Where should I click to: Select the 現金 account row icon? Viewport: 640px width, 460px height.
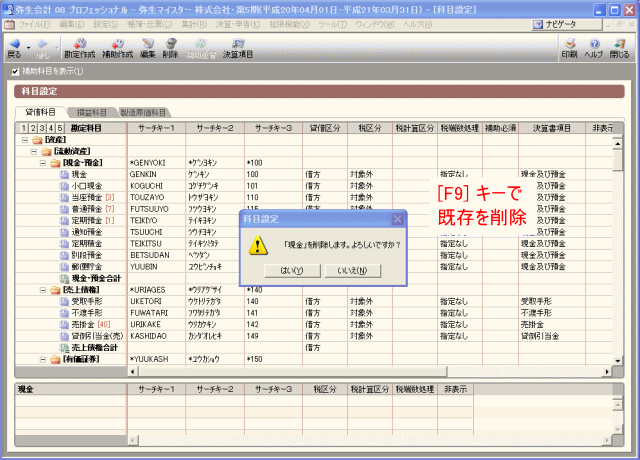tap(64, 175)
